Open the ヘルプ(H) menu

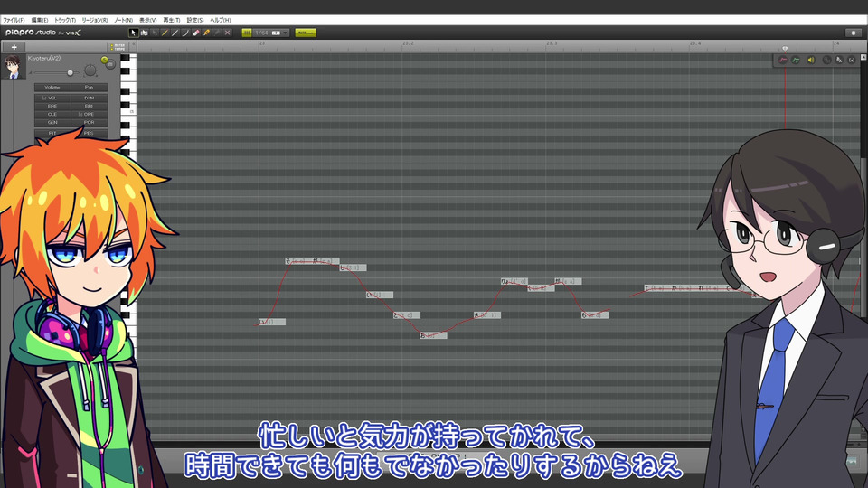(x=221, y=20)
